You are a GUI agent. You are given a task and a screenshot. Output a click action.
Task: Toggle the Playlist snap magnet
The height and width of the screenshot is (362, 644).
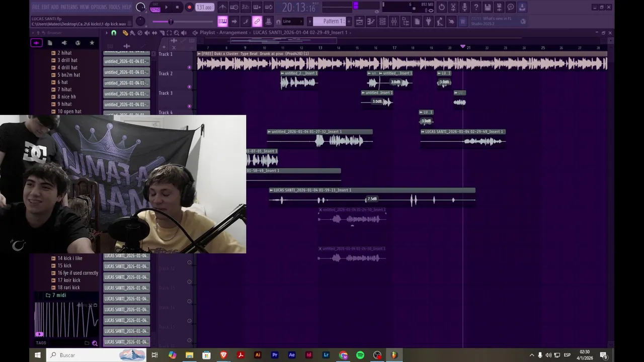pyautogui.click(x=114, y=33)
